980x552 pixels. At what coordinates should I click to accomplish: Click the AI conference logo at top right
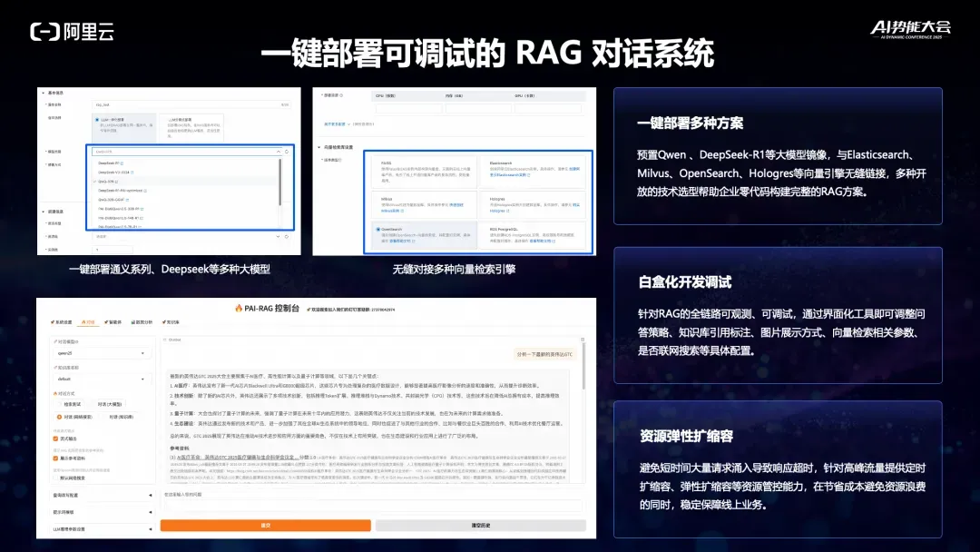(x=911, y=29)
